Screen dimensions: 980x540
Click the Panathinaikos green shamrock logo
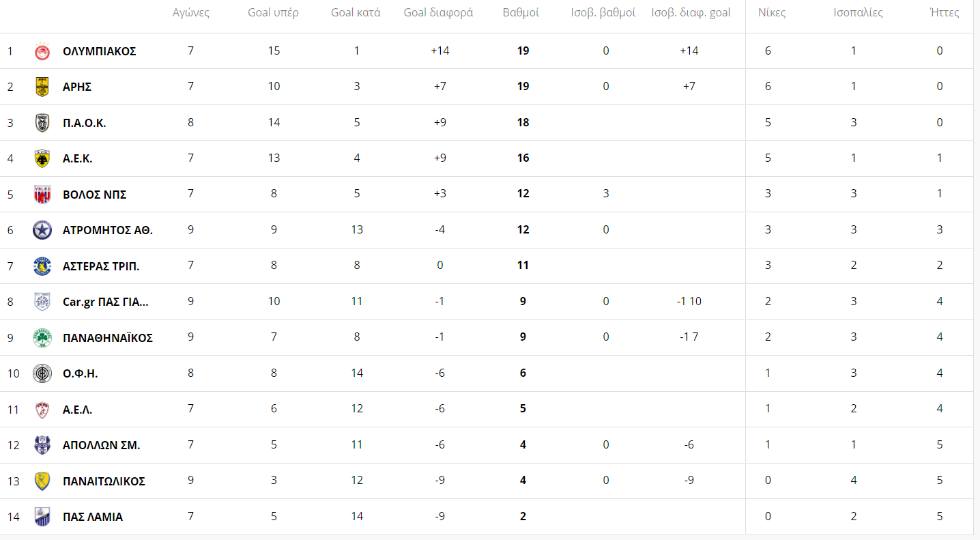coord(42,338)
